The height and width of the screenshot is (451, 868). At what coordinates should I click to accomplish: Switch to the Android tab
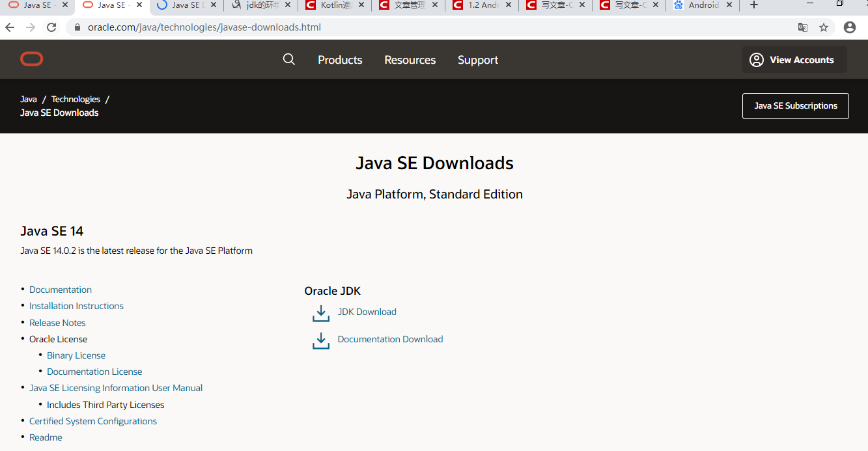click(702, 5)
